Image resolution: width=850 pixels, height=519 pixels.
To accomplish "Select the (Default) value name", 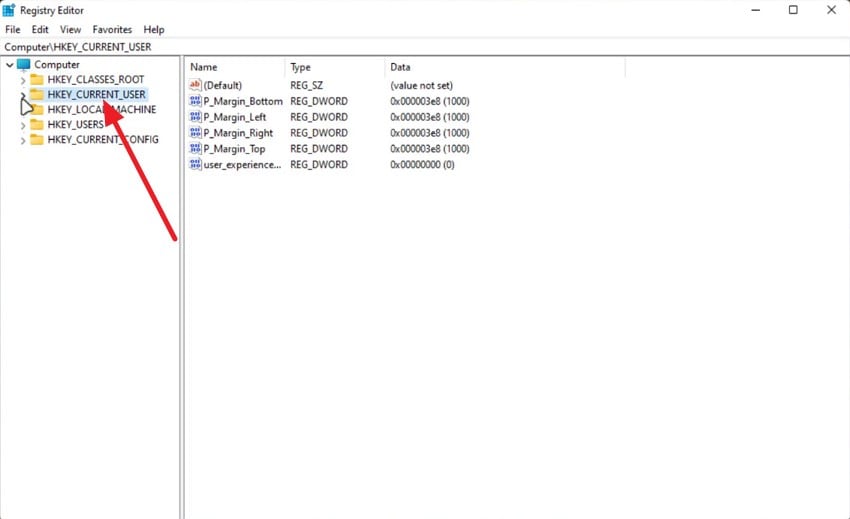I will click(223, 85).
